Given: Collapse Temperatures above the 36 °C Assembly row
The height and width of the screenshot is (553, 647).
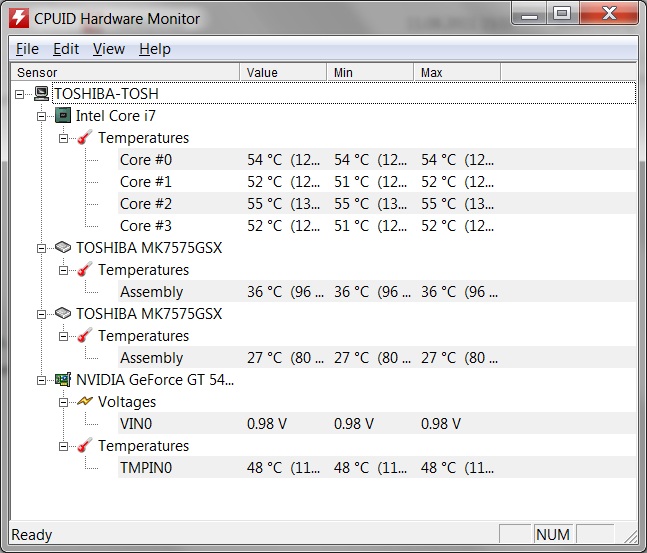Looking at the screenshot, I should tap(64, 270).
